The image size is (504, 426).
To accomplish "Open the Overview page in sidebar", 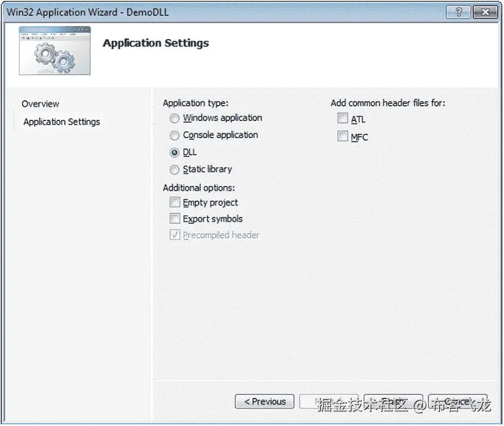I will [40, 104].
